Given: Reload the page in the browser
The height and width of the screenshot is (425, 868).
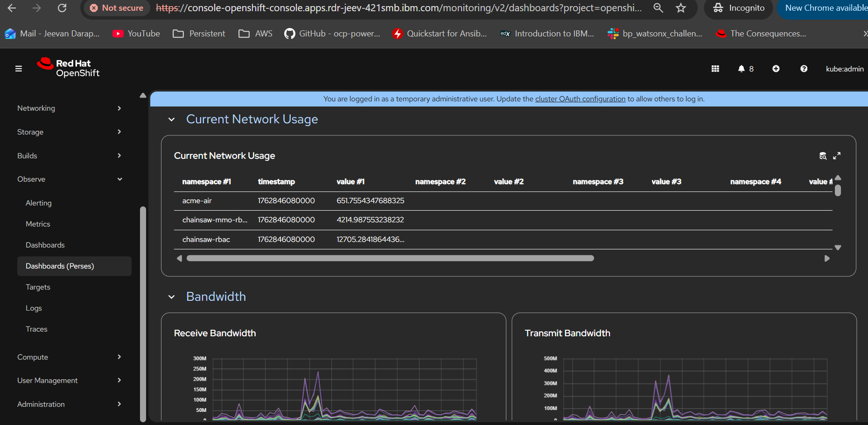Looking at the screenshot, I should (62, 8).
